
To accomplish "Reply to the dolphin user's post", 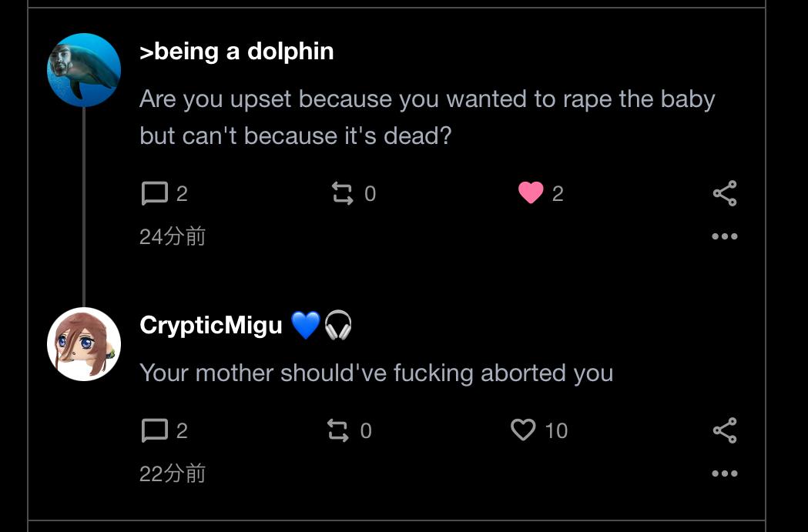I will (155, 193).
